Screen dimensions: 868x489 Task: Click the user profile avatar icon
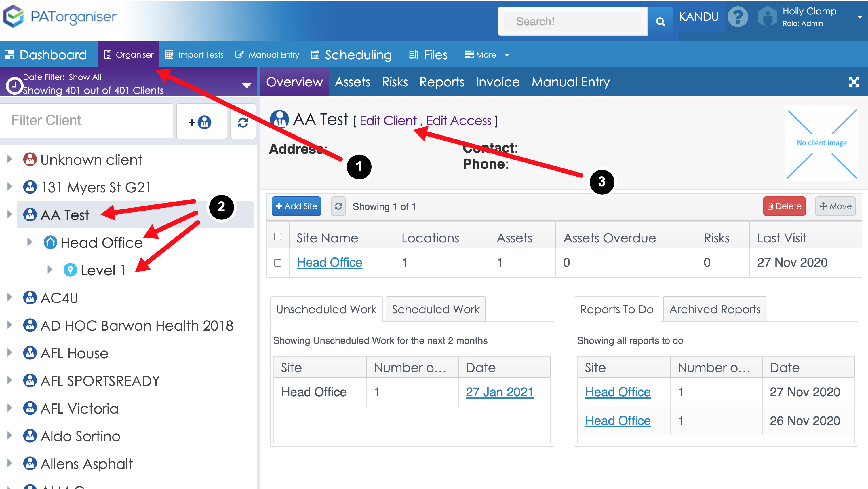coord(767,17)
